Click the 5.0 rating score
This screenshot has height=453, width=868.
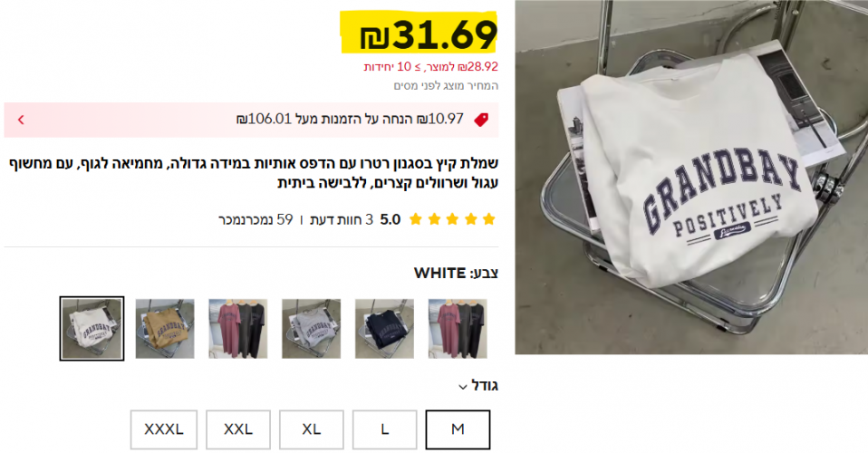[391, 220]
